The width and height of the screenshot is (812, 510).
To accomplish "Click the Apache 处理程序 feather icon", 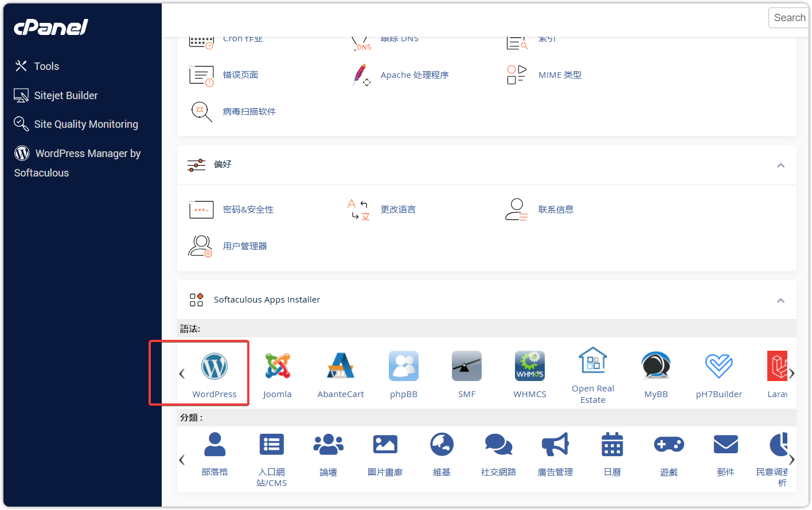I will click(361, 75).
